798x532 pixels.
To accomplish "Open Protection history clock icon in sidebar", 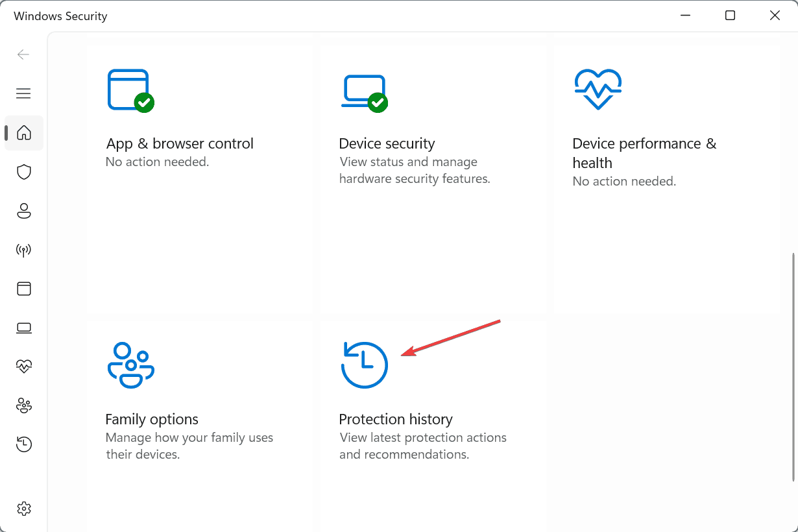I will point(24,444).
